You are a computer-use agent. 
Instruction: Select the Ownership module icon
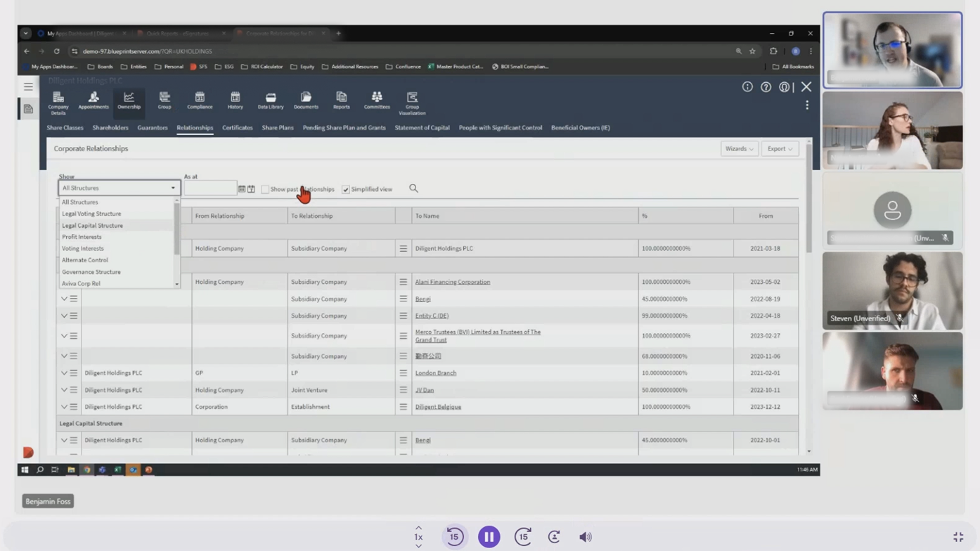click(129, 101)
